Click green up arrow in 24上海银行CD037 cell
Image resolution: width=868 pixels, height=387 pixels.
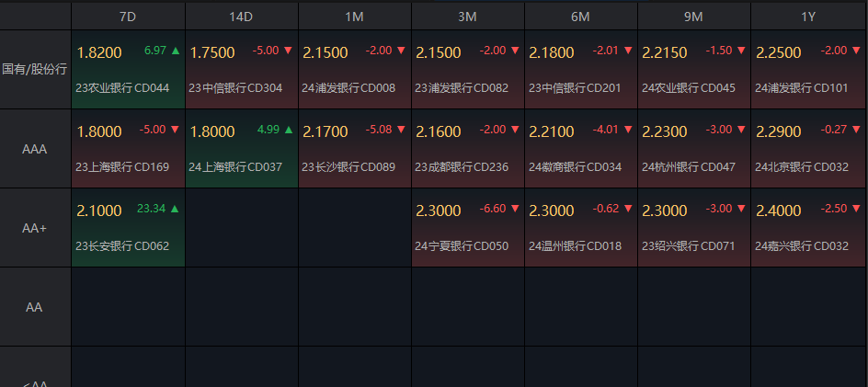(288, 130)
